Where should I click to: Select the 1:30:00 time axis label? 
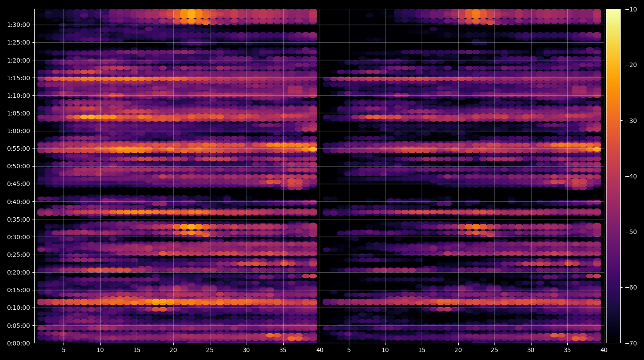click(x=19, y=25)
